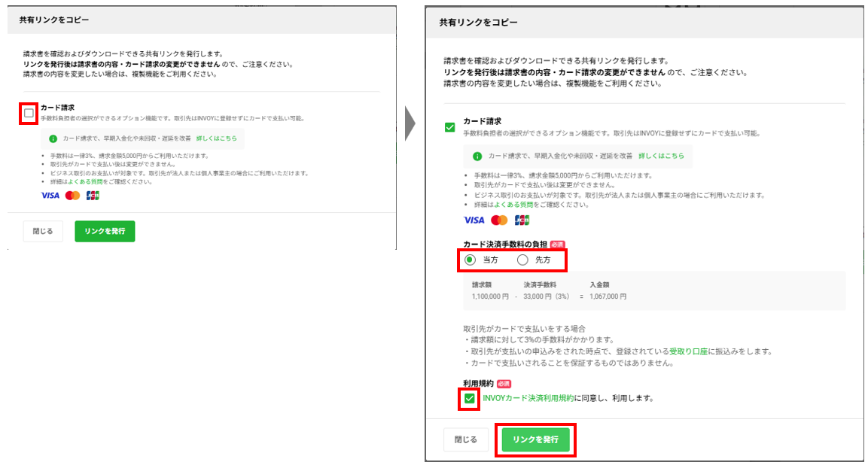The height and width of the screenshot is (465, 868).
Task: Click 共有リンクをコピー title in left dialog
Action: tap(53, 20)
